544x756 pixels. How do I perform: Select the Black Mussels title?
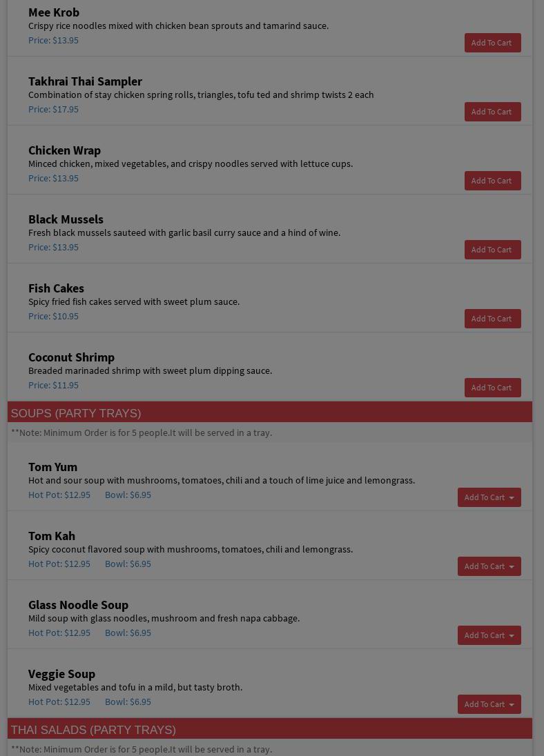coord(66,219)
